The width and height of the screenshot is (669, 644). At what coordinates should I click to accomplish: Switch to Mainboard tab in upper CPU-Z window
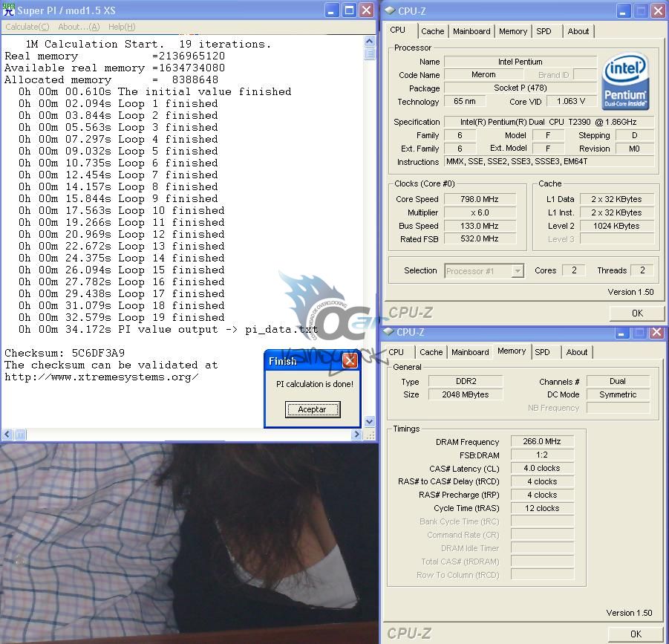(x=471, y=31)
